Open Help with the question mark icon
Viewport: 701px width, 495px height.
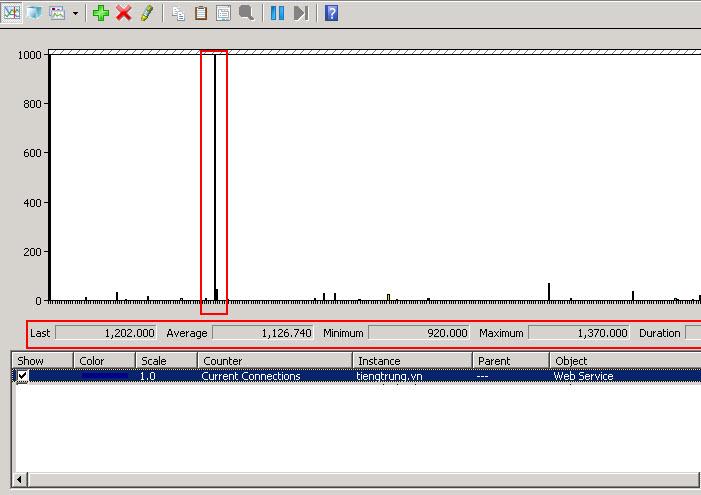tap(331, 13)
